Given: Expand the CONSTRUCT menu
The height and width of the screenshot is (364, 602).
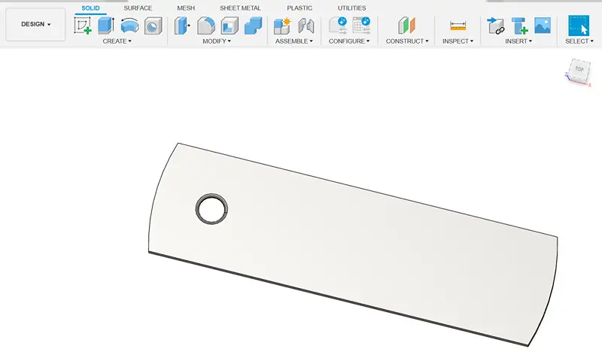Looking at the screenshot, I should click(407, 41).
